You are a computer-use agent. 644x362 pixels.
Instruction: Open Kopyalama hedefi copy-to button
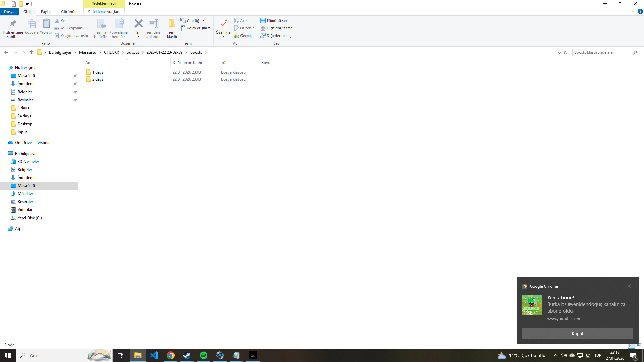tap(118, 28)
